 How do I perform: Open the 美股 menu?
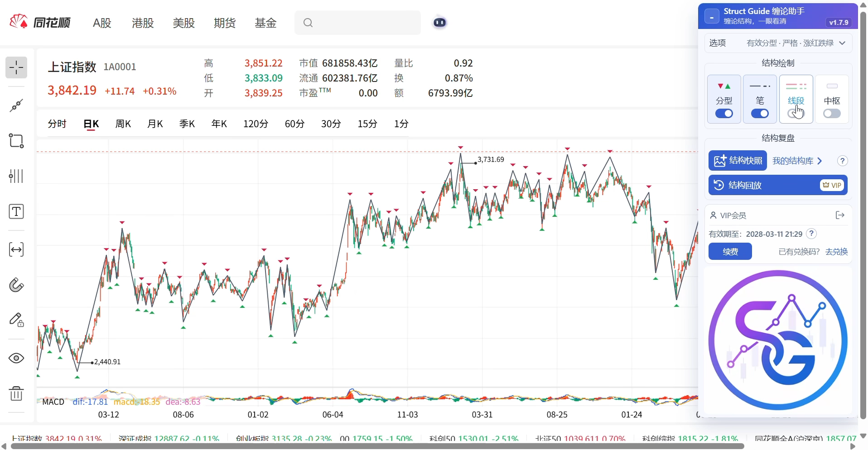(x=183, y=23)
